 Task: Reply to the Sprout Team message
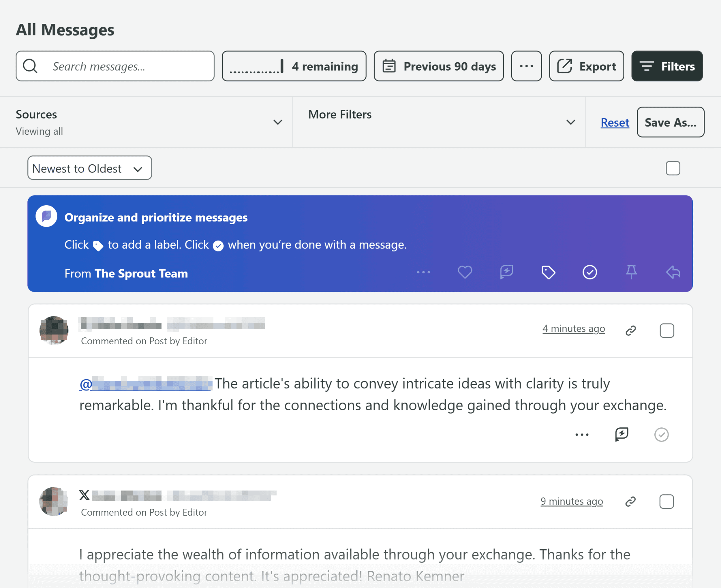[673, 272]
